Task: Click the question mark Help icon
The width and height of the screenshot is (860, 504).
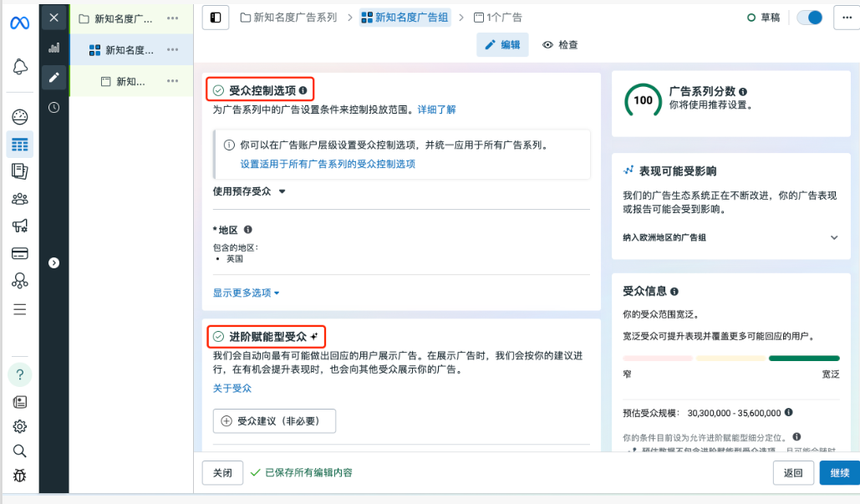Action: point(20,374)
